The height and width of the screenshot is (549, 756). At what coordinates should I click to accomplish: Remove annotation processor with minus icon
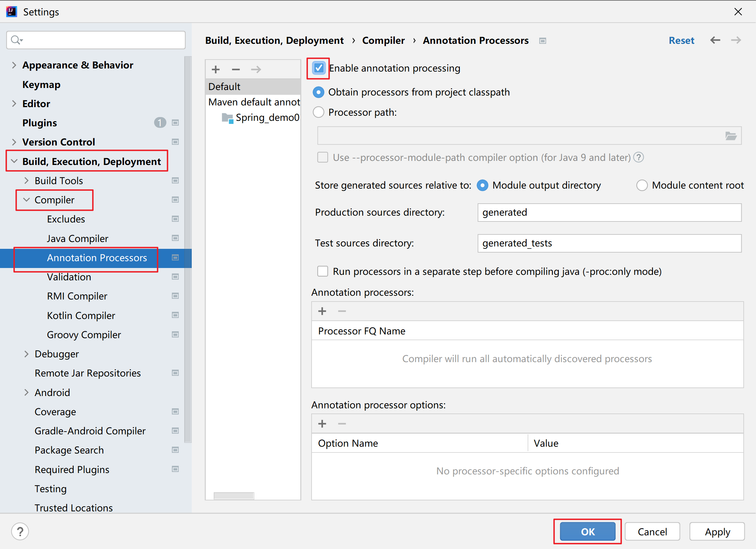(x=342, y=311)
